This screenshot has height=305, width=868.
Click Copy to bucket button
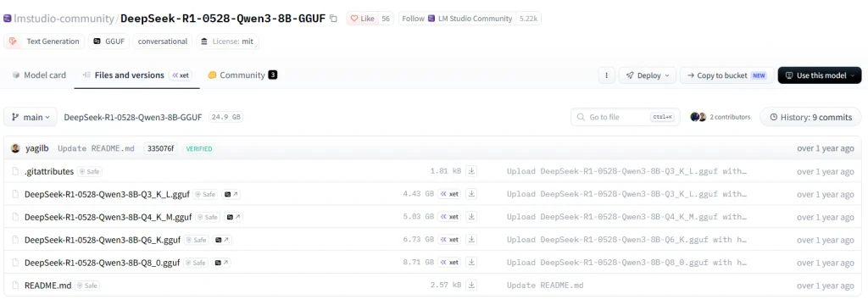[726, 75]
